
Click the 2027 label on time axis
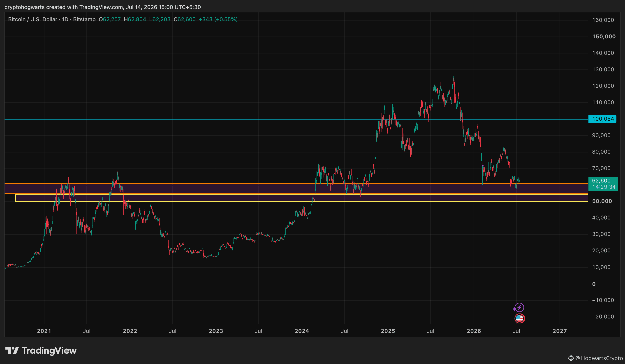(x=560, y=331)
